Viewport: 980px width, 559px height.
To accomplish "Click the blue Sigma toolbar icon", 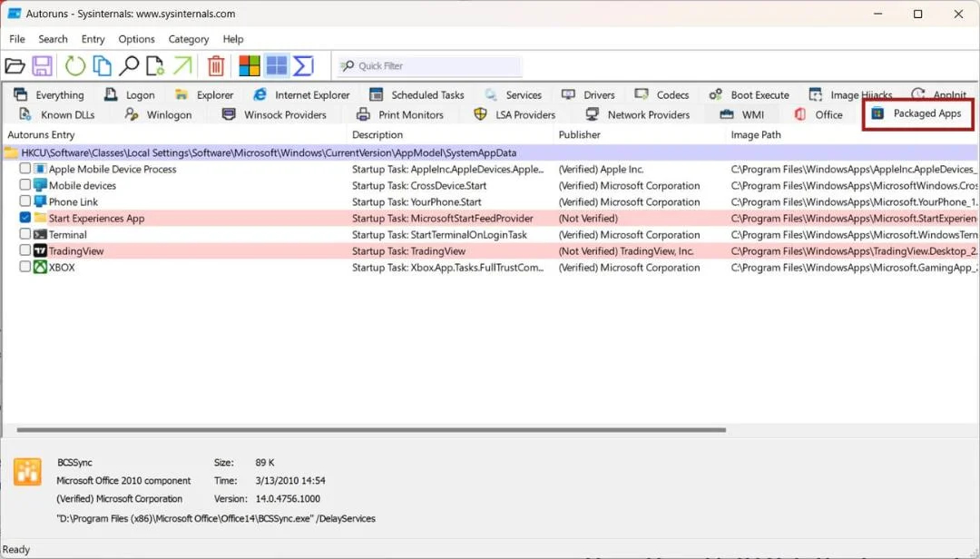I will click(303, 65).
